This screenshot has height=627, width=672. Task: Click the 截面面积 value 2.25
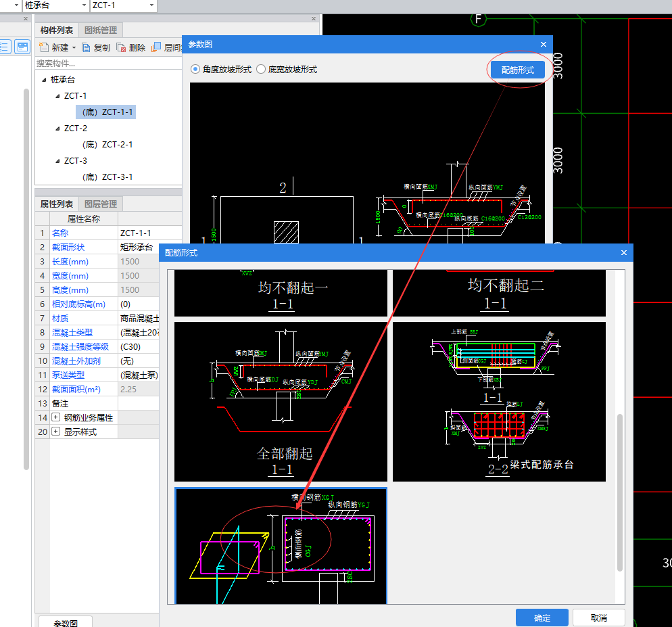(139, 389)
